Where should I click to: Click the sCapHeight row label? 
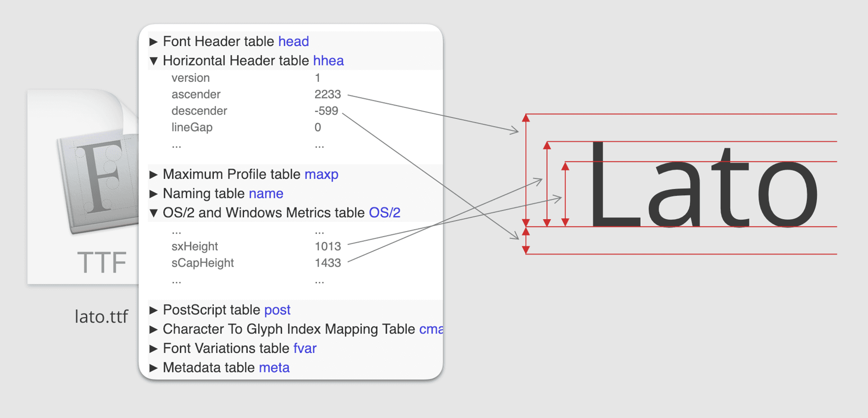tap(203, 263)
